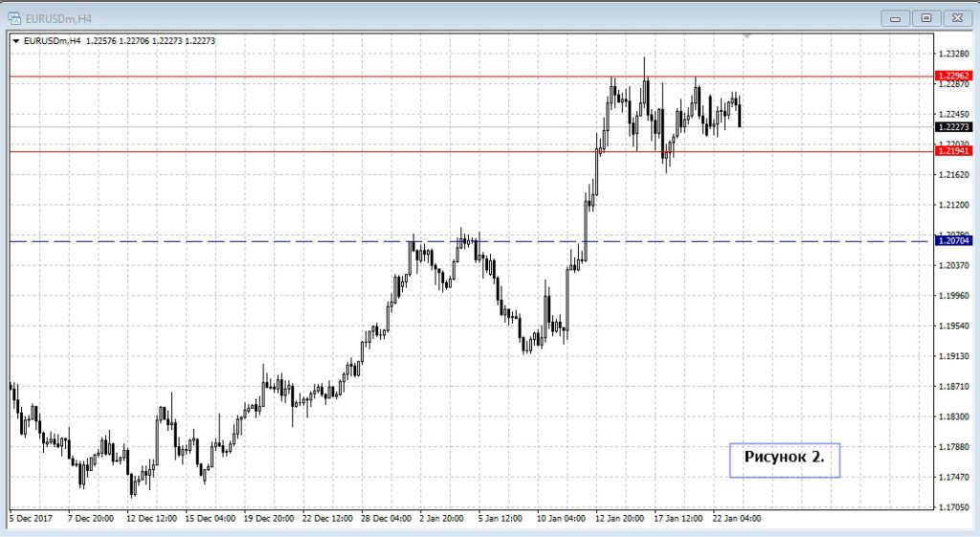Click the 22 Jan 04:00 date on time axis
The width and height of the screenshot is (980, 537).
tap(737, 518)
